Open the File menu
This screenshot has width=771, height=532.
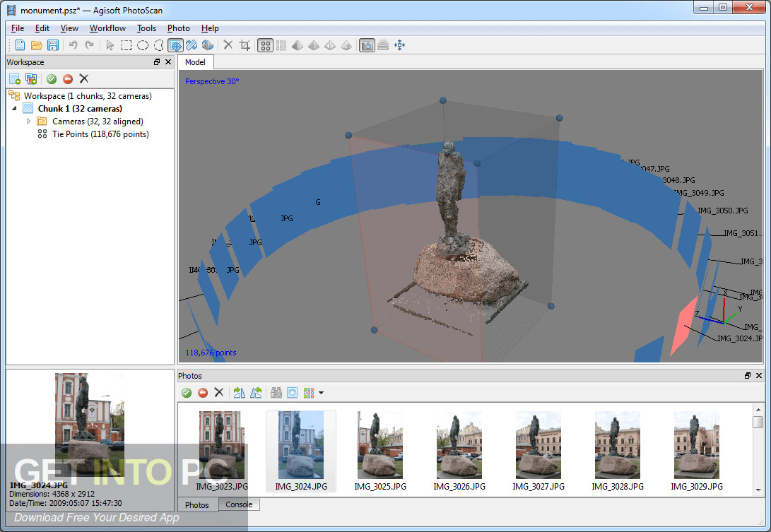(x=18, y=28)
